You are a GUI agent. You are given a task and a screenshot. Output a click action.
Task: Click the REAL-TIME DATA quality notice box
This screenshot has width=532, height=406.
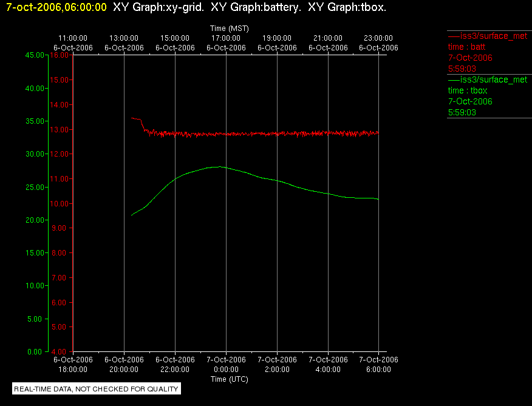tap(97, 388)
